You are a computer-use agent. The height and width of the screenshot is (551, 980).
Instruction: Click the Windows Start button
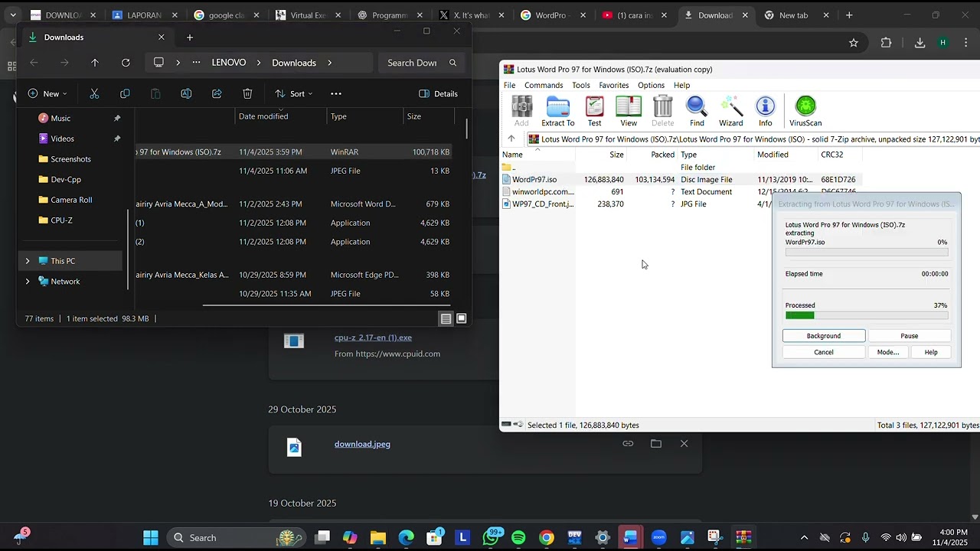point(151,538)
